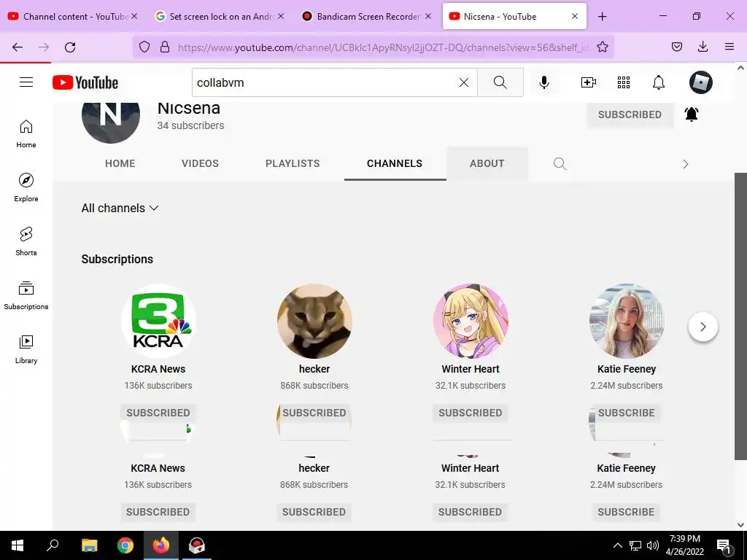Click the search magnifier button
747x560 pixels.
[500, 82]
